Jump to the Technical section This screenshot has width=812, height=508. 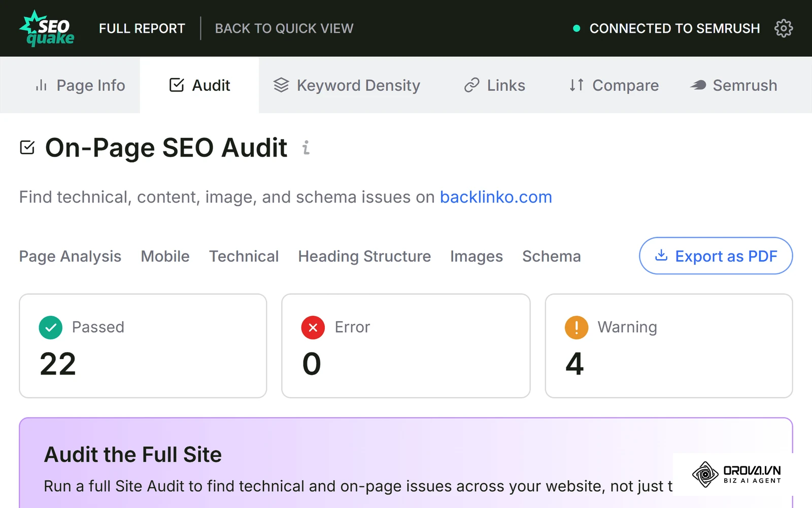click(244, 257)
